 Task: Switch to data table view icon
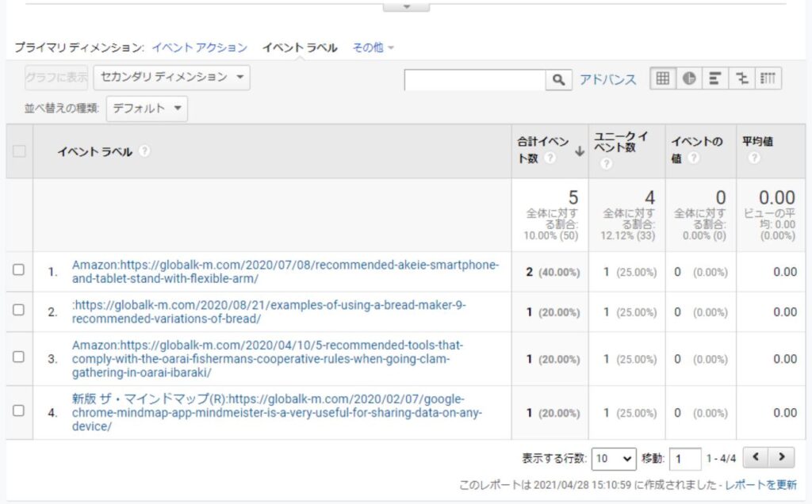663,78
